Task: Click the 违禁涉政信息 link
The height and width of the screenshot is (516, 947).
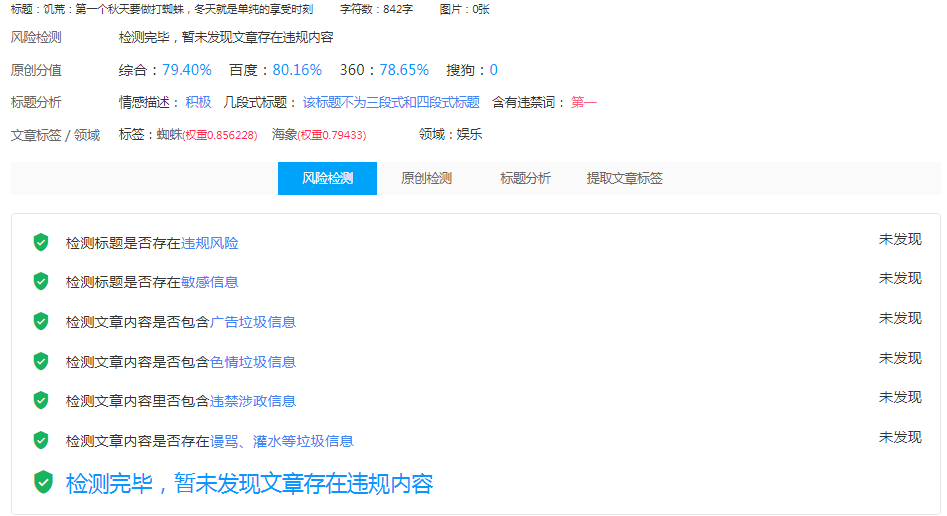Action: (253, 401)
